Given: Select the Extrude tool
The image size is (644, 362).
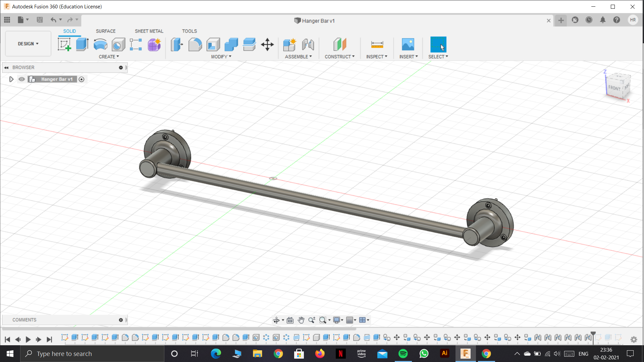Looking at the screenshot, I should click(82, 44).
